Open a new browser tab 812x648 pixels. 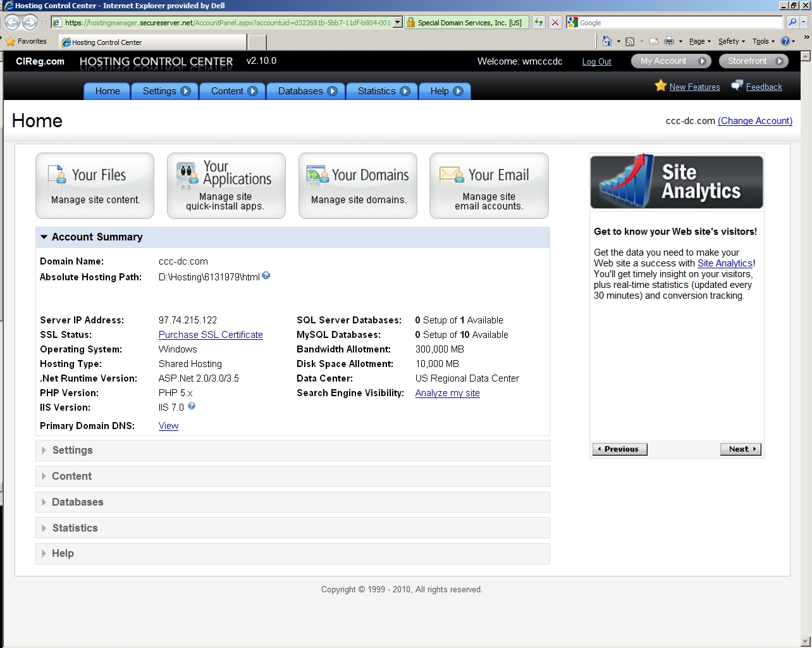click(x=257, y=42)
